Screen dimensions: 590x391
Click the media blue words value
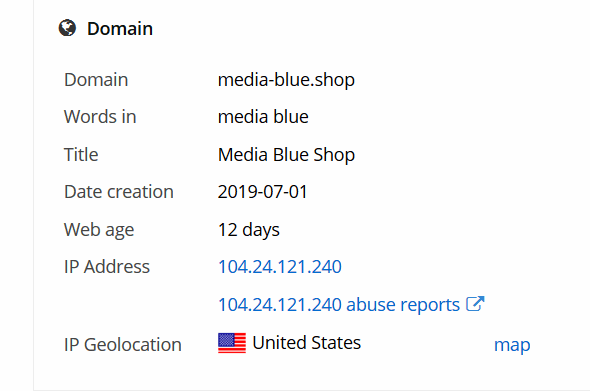click(263, 117)
